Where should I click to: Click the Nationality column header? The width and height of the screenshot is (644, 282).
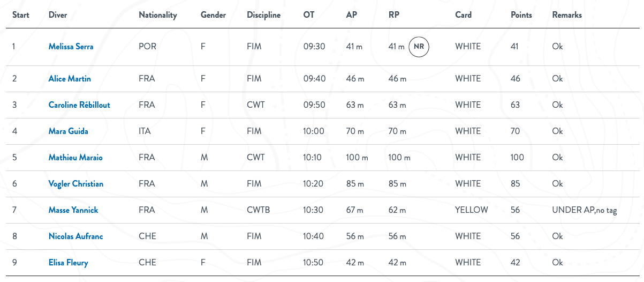(x=158, y=15)
